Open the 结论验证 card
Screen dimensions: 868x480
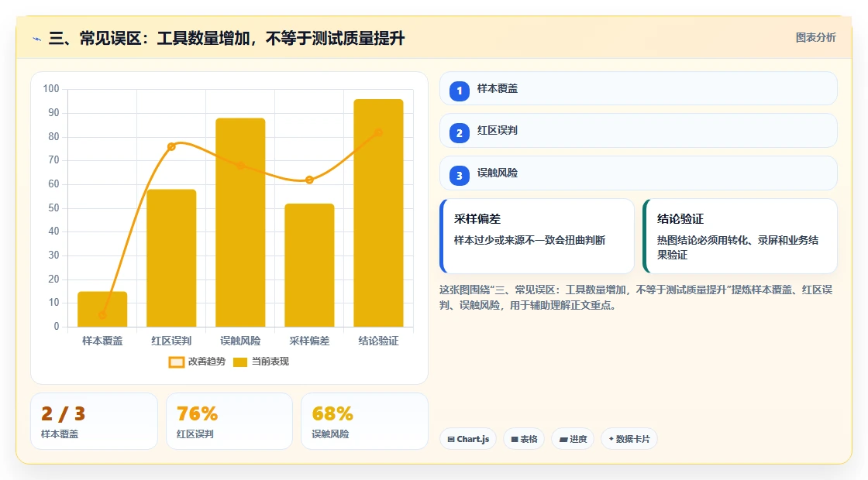739,236
